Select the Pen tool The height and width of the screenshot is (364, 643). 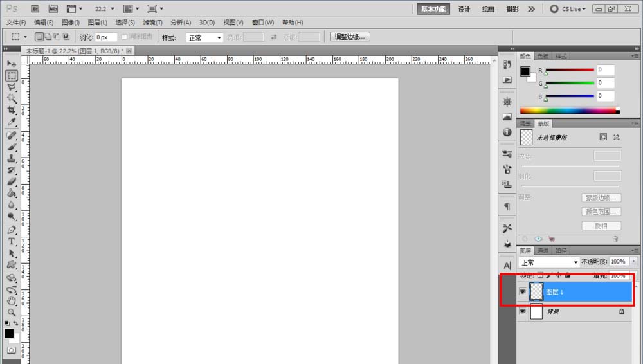12,230
